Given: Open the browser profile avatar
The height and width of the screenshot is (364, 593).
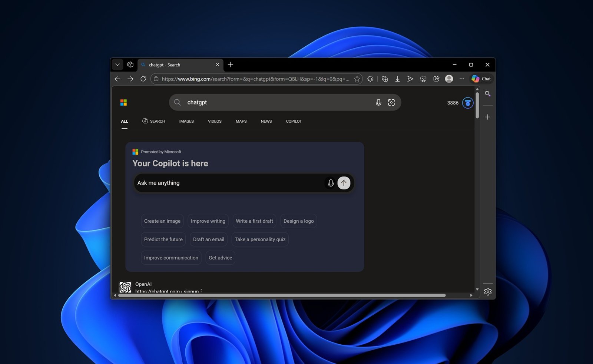Looking at the screenshot, I should click(x=449, y=79).
